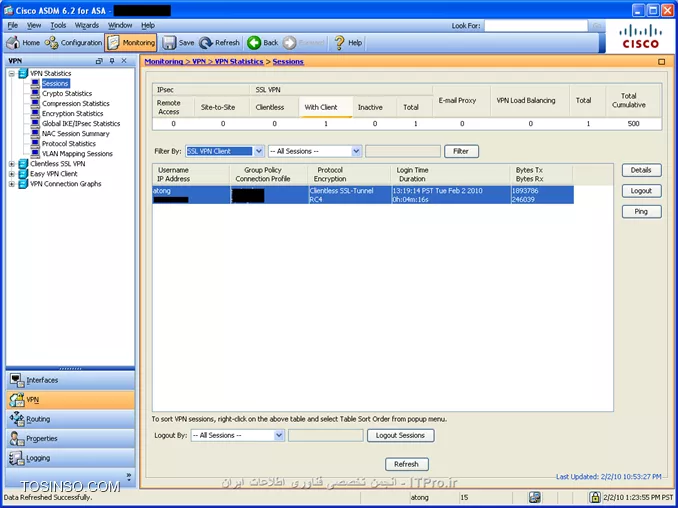678x508 pixels.
Task: Expand the Clientless SSL VPN branch
Action: click(12, 164)
